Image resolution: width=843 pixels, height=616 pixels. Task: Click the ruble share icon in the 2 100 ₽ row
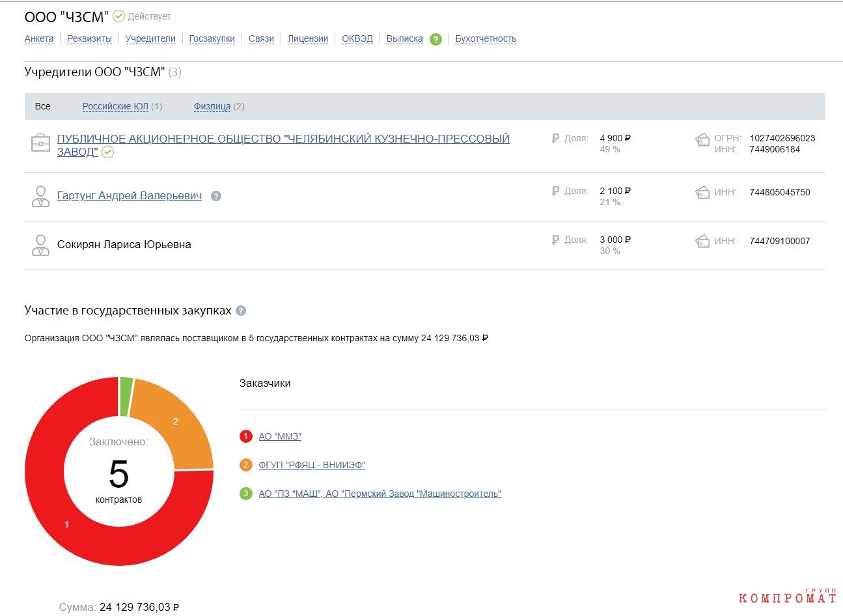(555, 191)
